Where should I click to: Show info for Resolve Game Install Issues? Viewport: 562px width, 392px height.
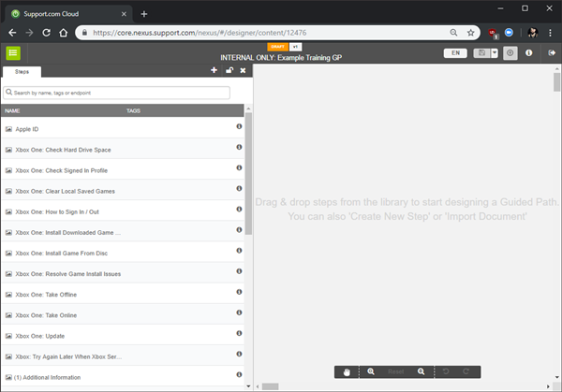tap(239, 271)
